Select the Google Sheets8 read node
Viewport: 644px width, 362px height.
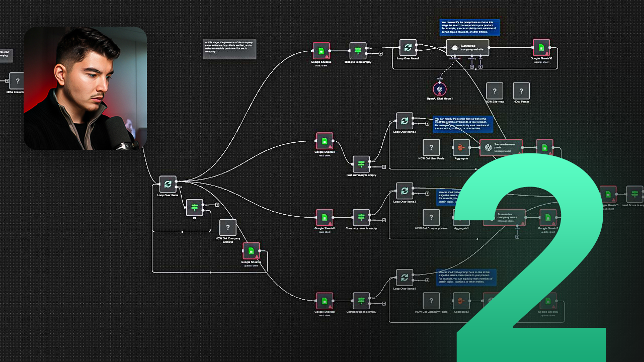pyautogui.click(x=325, y=301)
